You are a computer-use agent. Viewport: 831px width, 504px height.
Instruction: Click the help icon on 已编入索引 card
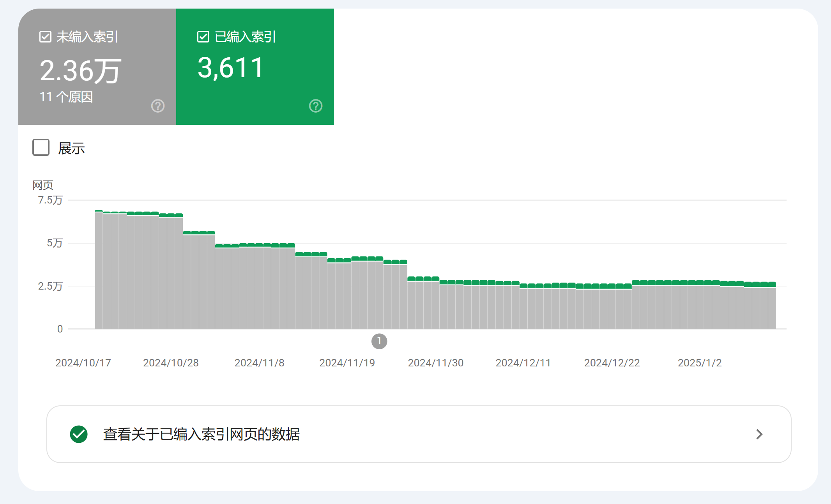tap(316, 106)
